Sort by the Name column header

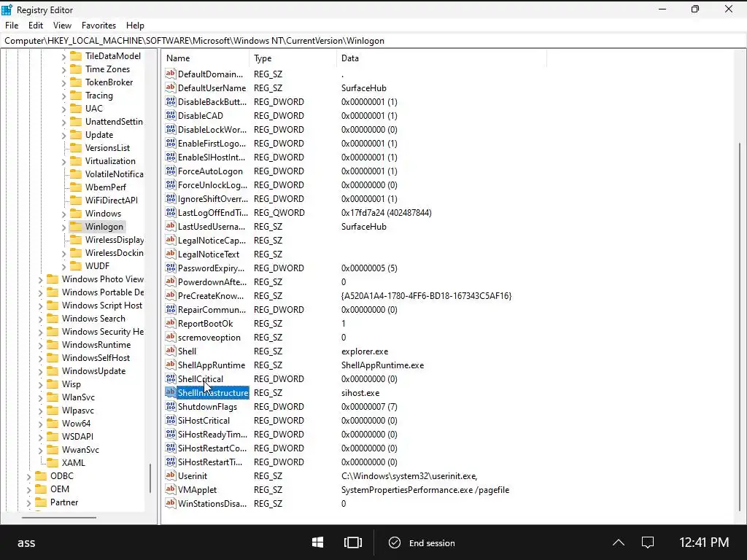205,58
